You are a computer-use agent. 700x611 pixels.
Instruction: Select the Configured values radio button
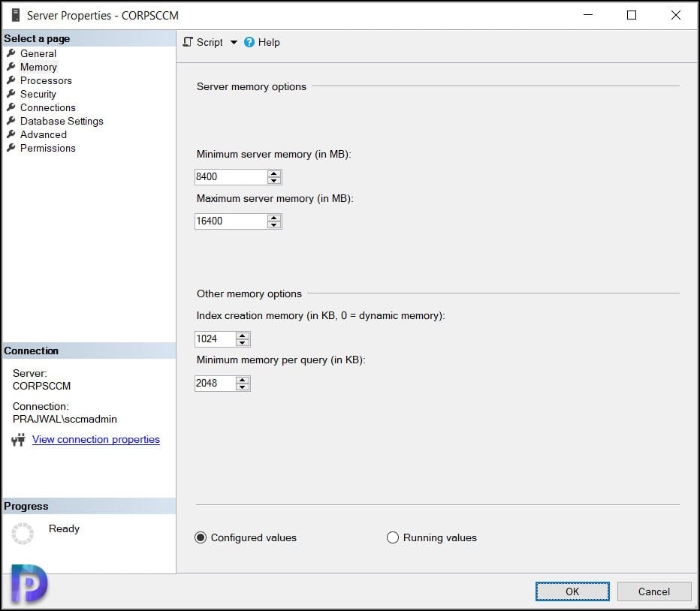[x=201, y=537]
